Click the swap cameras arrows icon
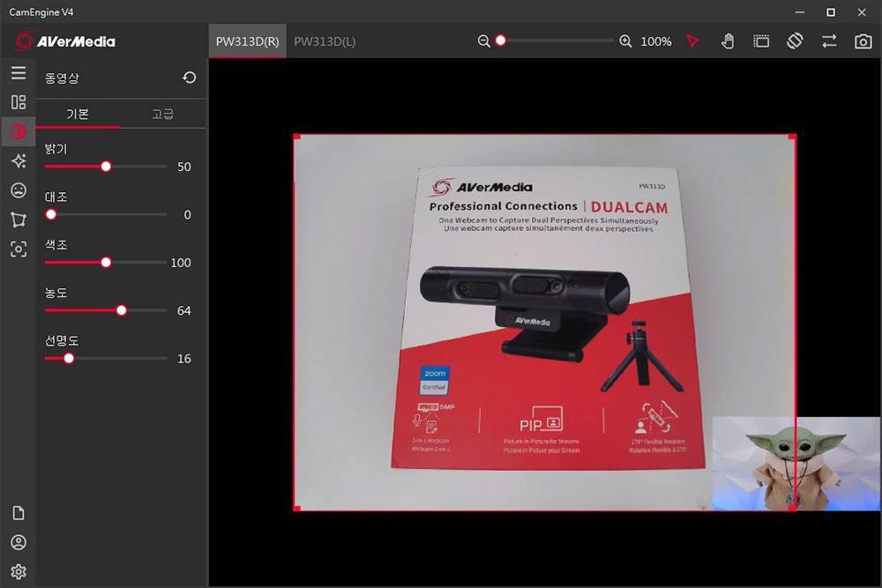 829,41
